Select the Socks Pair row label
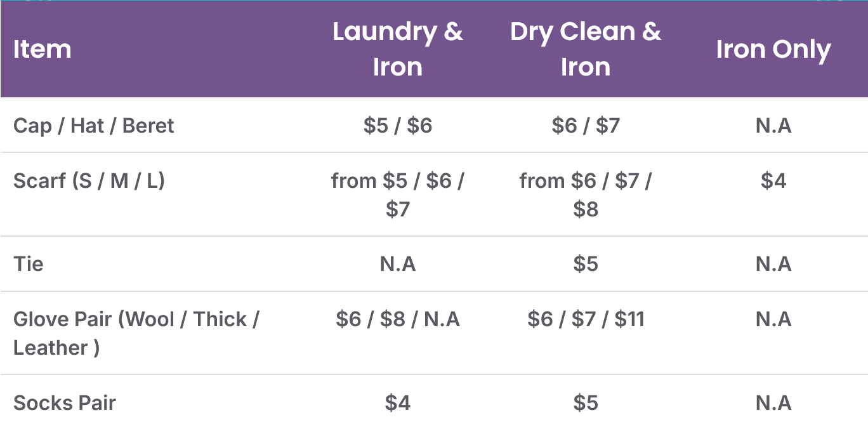Screen dimensions: 868x429 click(x=64, y=403)
